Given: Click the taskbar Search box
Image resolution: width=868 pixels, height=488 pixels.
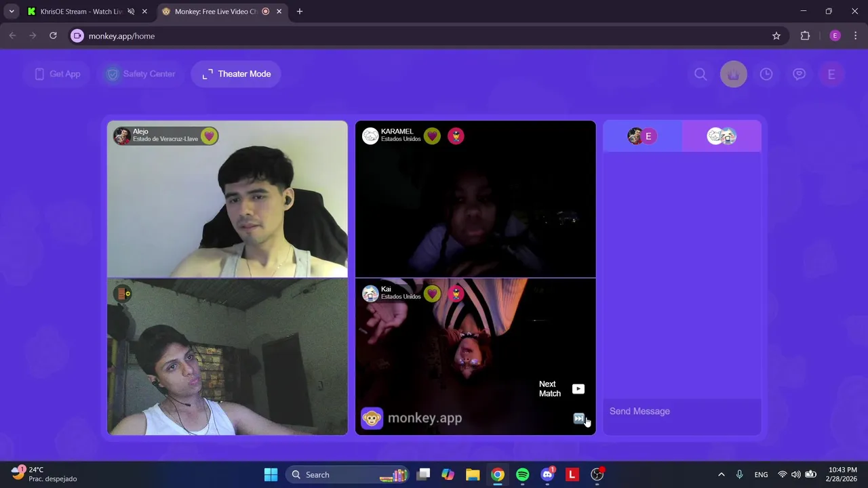Looking at the screenshot, I should [x=349, y=474].
